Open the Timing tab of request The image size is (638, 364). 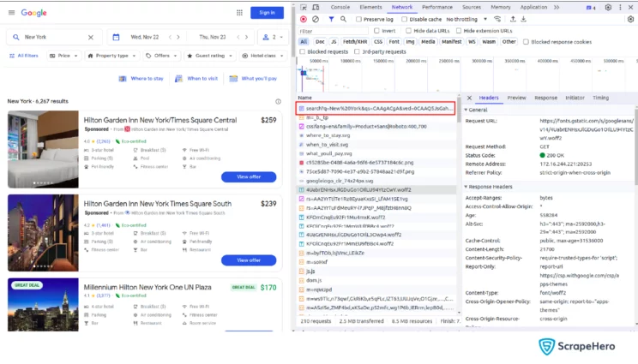point(600,98)
